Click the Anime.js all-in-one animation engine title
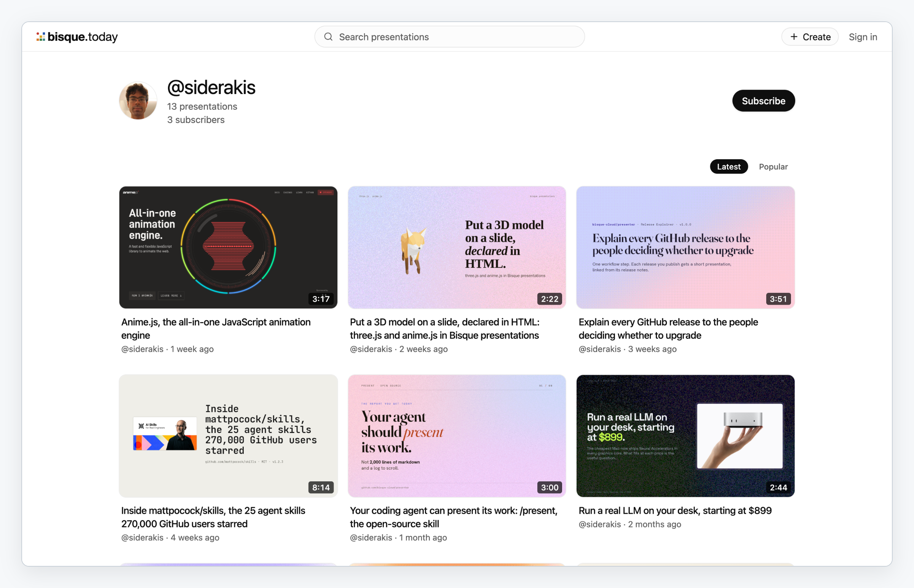 (x=216, y=329)
